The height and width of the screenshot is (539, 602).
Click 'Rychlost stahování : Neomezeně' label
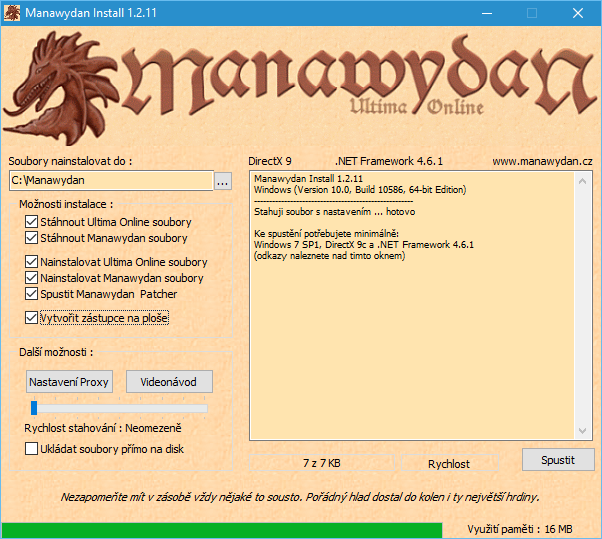point(103,428)
